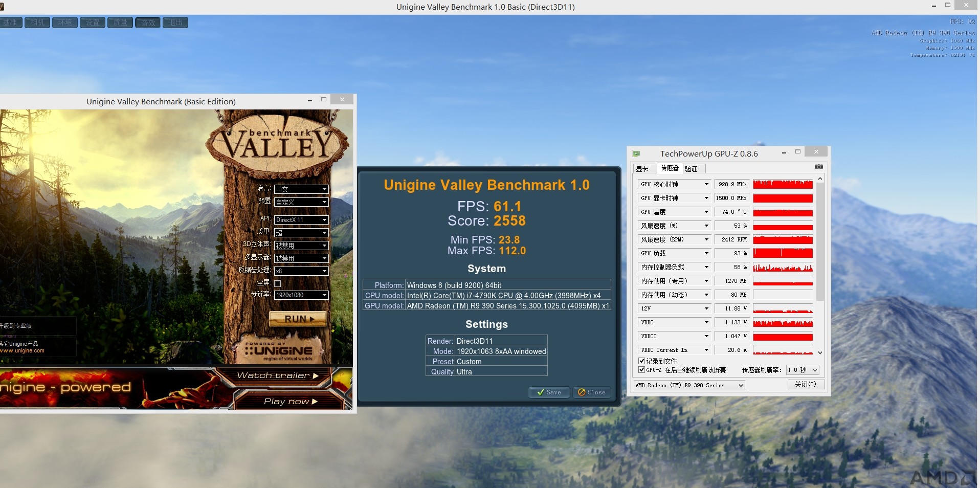
Task: Expand the GPU 核心时钟 sensor dropdown arrow
Action: 706,184
